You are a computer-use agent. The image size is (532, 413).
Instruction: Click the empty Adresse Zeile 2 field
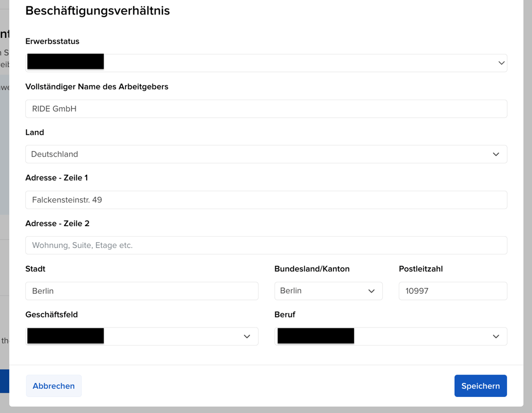click(x=266, y=245)
